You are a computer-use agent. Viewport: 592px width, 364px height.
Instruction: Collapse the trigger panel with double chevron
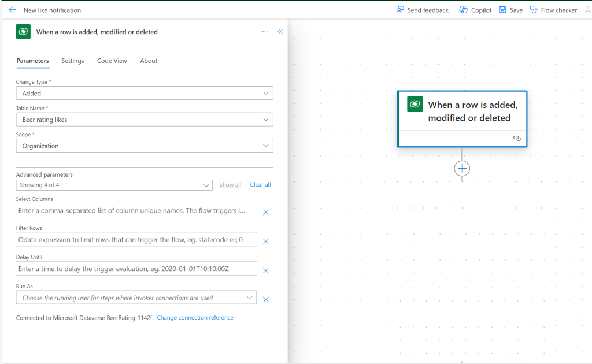click(280, 32)
